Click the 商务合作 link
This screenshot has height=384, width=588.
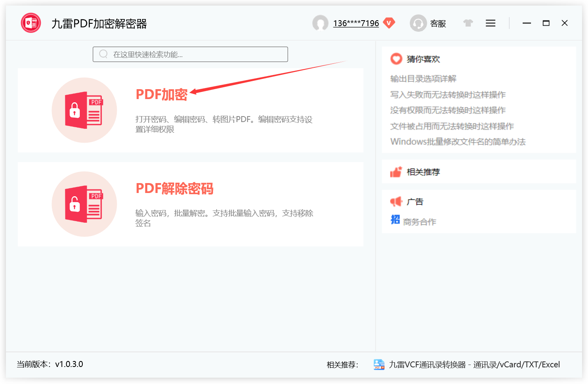[x=420, y=222]
